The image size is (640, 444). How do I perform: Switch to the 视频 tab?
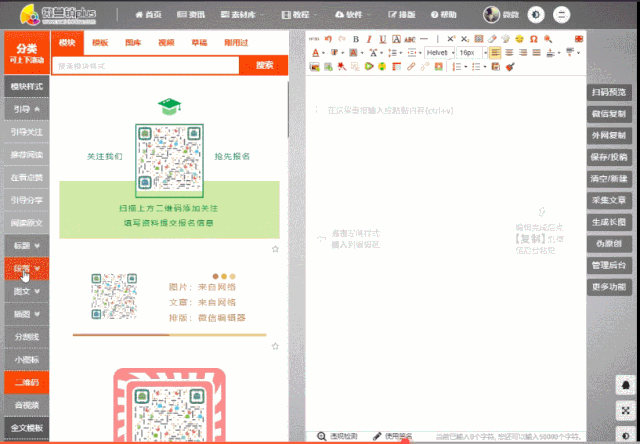click(x=166, y=42)
